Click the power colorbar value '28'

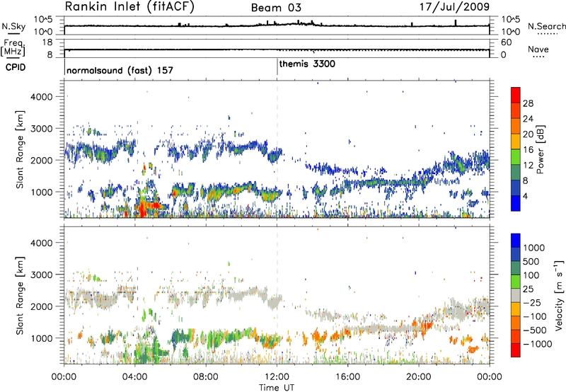tap(528, 103)
